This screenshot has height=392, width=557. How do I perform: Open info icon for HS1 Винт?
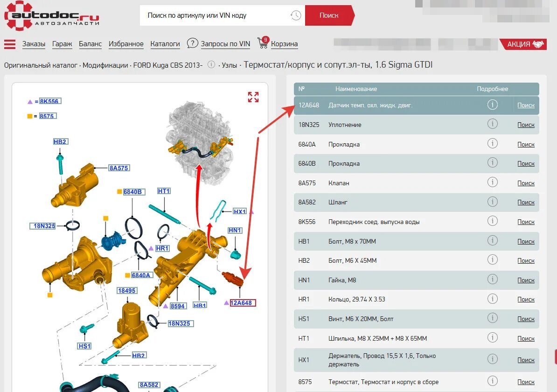[492, 318]
